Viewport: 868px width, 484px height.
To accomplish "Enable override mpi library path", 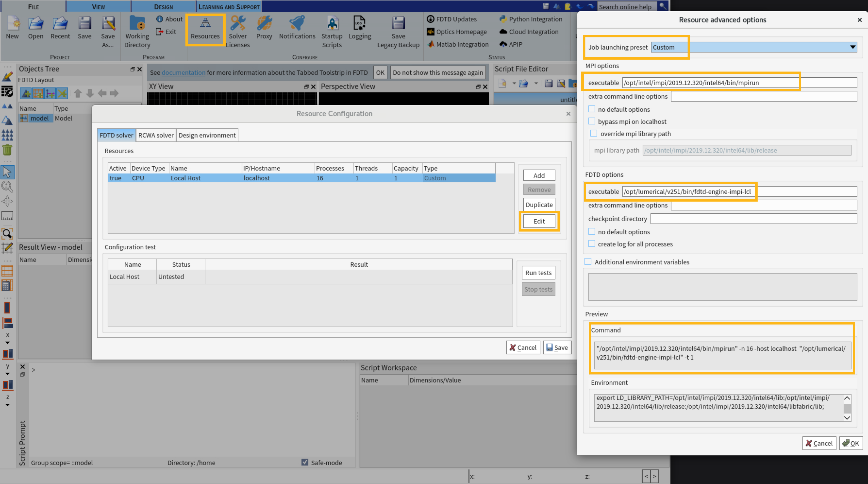I will (x=594, y=134).
